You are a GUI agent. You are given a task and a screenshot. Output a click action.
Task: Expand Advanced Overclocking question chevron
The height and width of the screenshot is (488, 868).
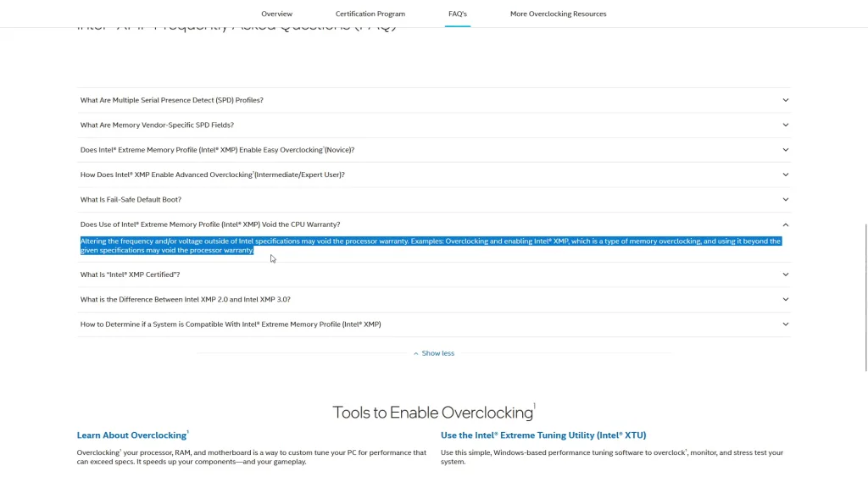pyautogui.click(x=786, y=175)
